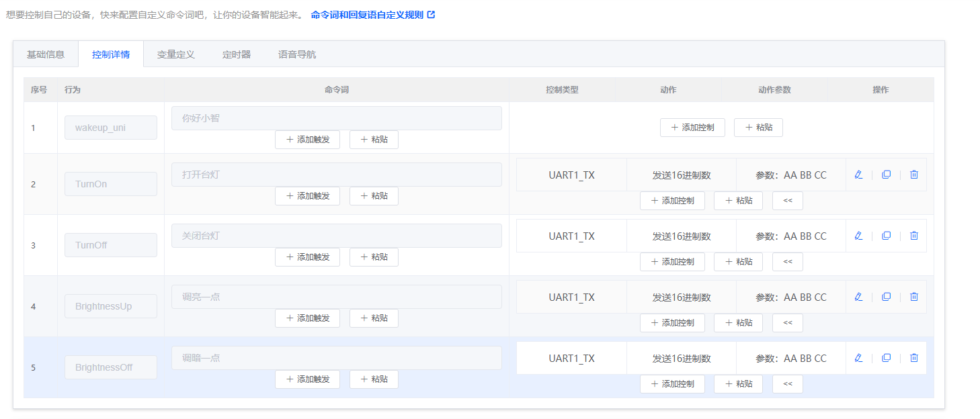Image resolution: width=980 pixels, height=419 pixels.
Task: Click 添加触发 under 打开台灯 command
Action: coord(307,196)
